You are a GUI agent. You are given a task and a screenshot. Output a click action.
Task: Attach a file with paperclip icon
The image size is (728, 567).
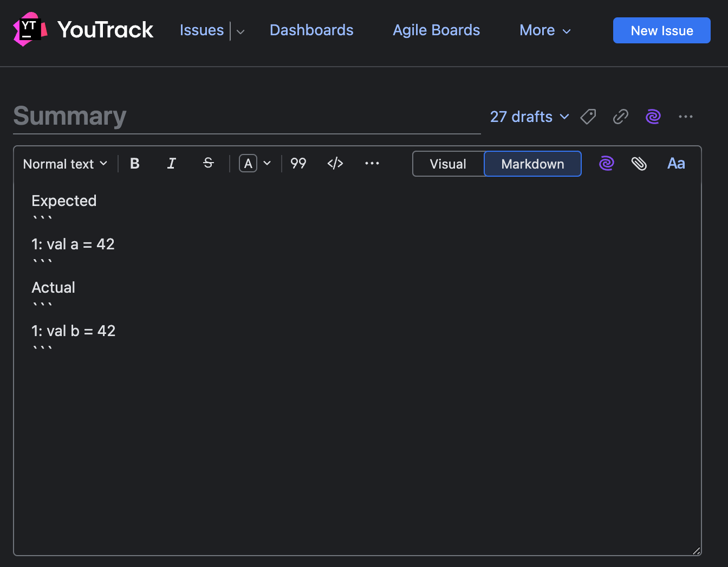pos(639,164)
